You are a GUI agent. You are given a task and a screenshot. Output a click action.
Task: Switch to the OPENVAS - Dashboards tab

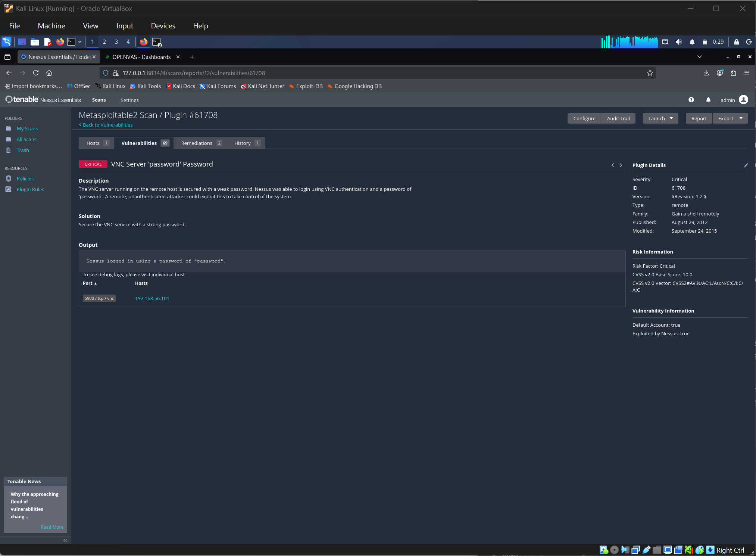[x=142, y=57]
